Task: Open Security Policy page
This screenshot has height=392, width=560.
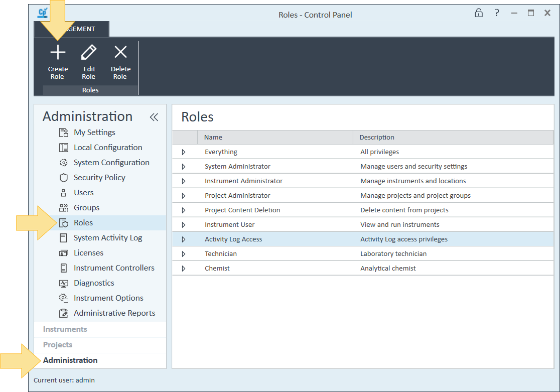Action: pyautogui.click(x=99, y=178)
